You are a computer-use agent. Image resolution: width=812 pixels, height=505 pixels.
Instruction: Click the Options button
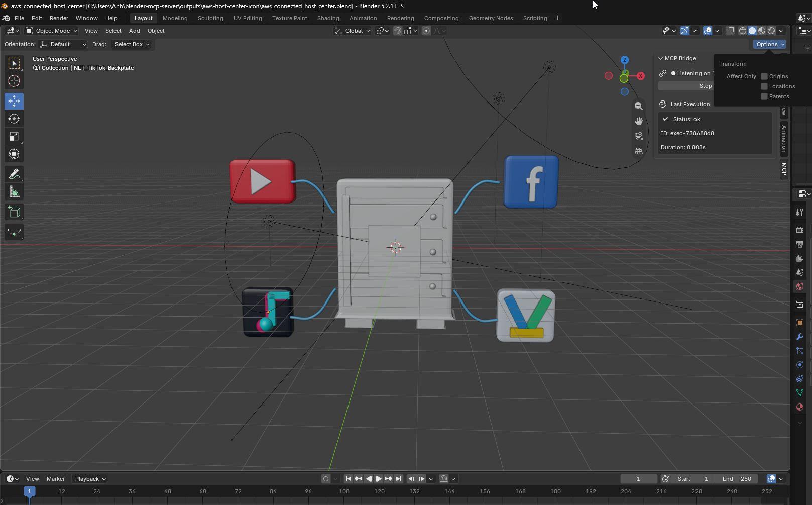(x=769, y=44)
